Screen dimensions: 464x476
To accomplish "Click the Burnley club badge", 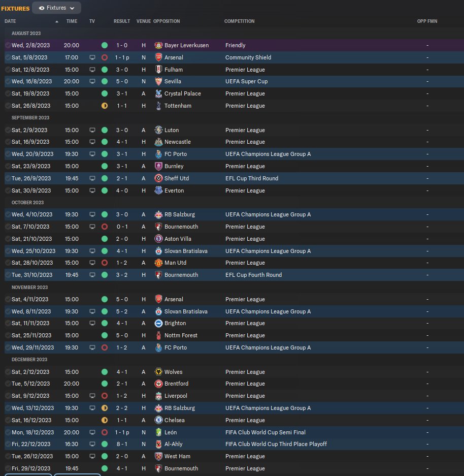I will pyautogui.click(x=158, y=166).
